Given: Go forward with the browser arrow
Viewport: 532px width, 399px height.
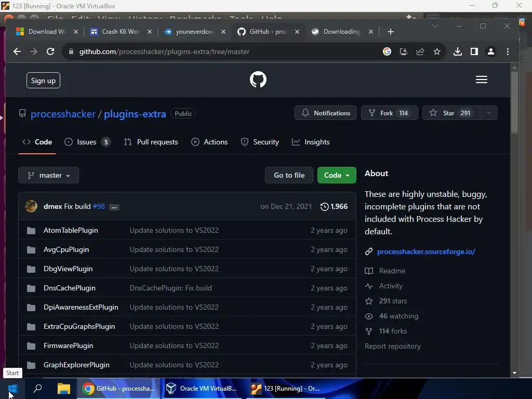Looking at the screenshot, I should (34, 51).
